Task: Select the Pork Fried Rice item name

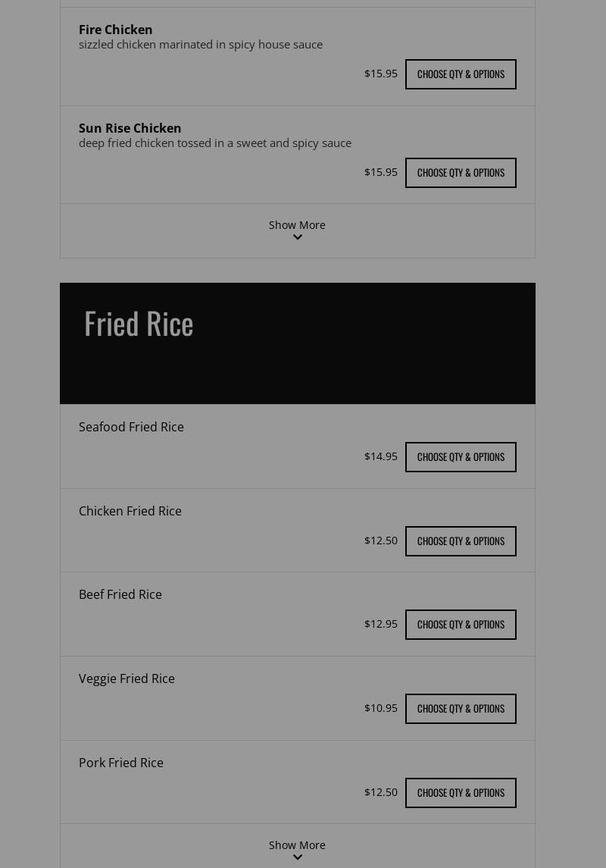Action: coord(121,763)
